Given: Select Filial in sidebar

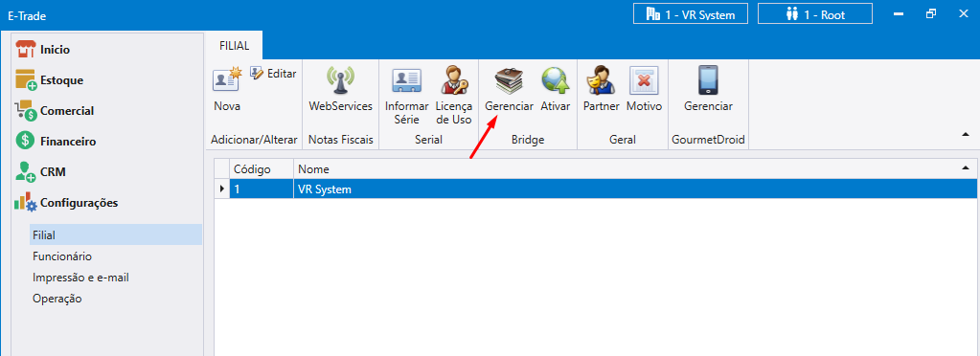Looking at the screenshot, I should [x=115, y=235].
